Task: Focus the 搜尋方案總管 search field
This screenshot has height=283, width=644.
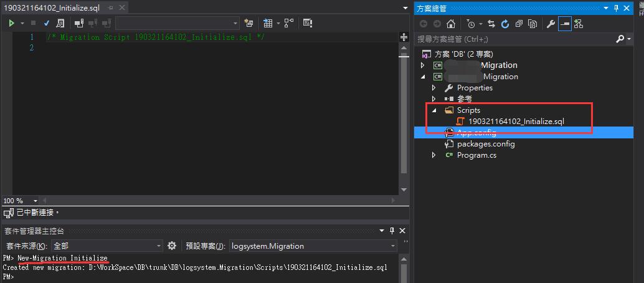Action: [x=514, y=39]
